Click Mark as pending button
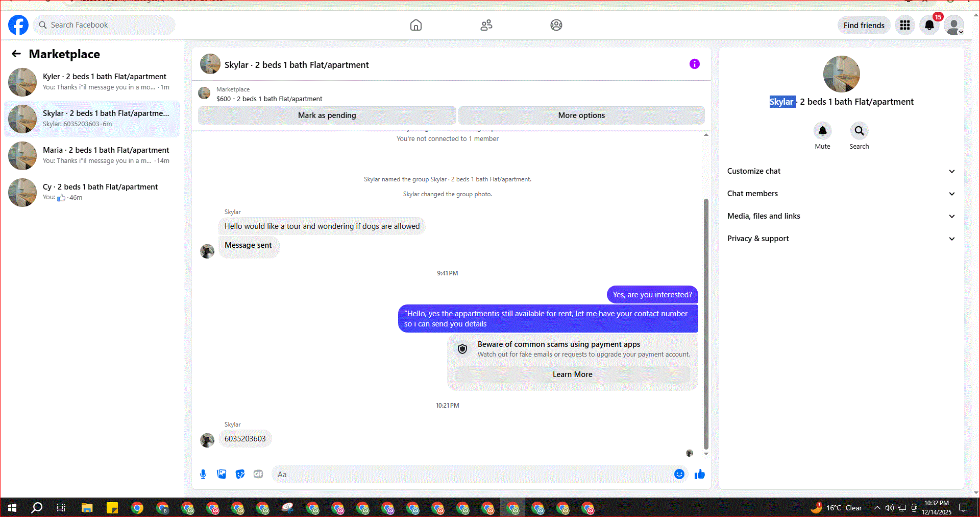 (327, 115)
